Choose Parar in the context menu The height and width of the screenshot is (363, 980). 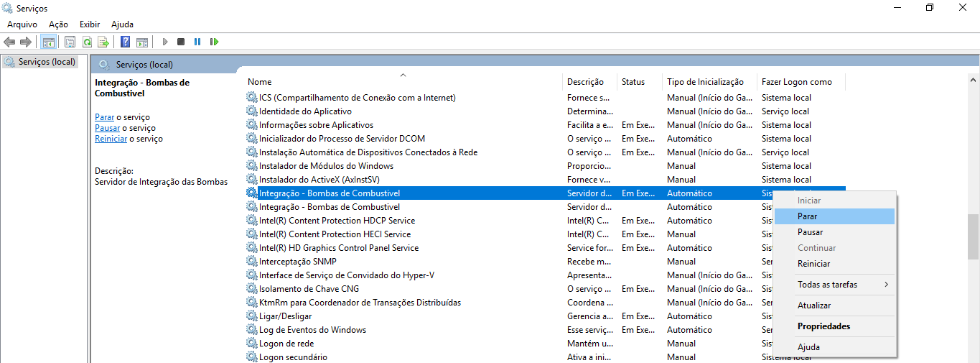[834, 216]
